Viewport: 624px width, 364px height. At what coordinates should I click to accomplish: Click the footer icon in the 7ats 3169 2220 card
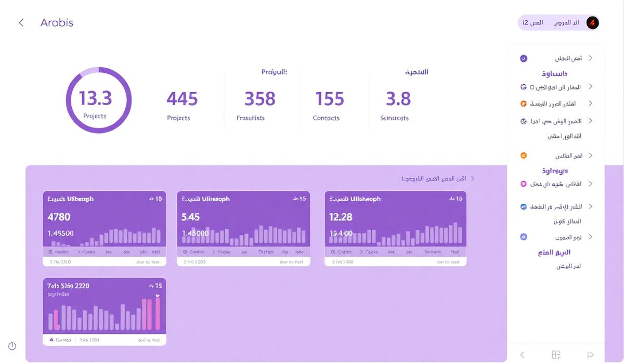[x=51, y=340]
